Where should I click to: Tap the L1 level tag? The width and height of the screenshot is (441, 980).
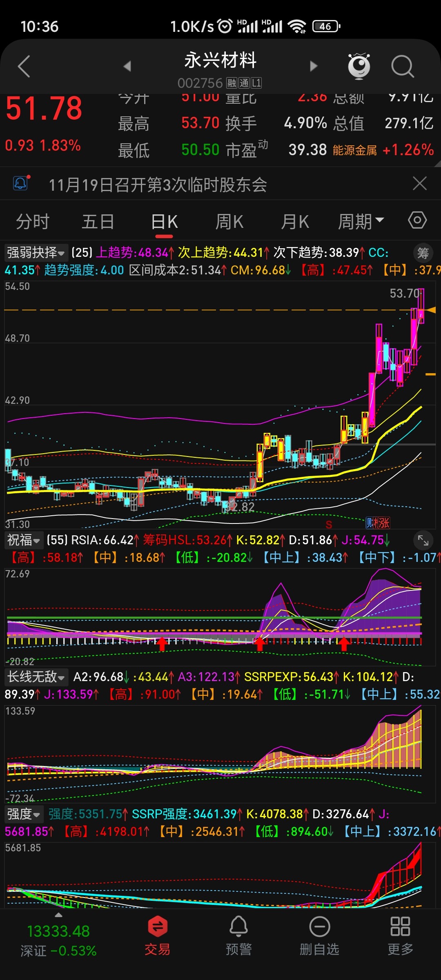[256, 83]
